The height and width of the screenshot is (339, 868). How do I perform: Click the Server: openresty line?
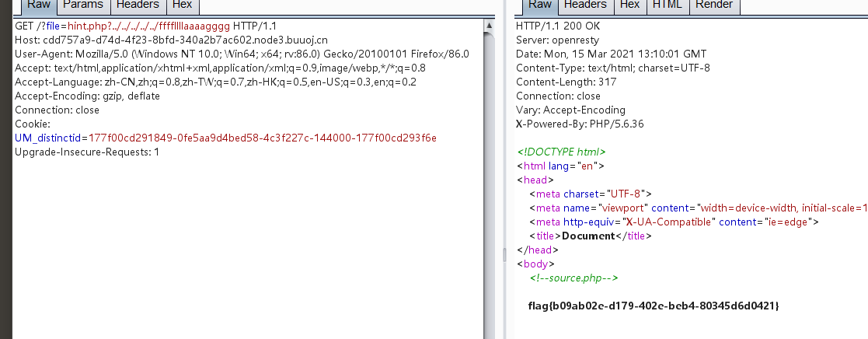557,40
